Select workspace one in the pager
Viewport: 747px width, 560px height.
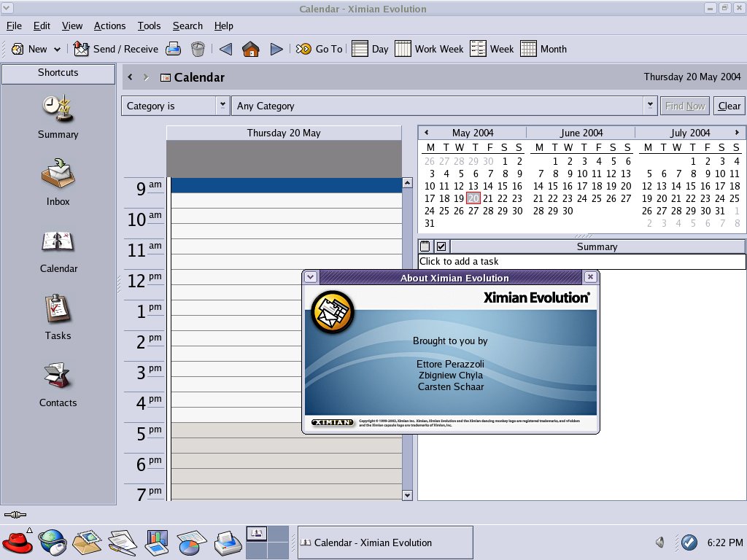[257, 534]
